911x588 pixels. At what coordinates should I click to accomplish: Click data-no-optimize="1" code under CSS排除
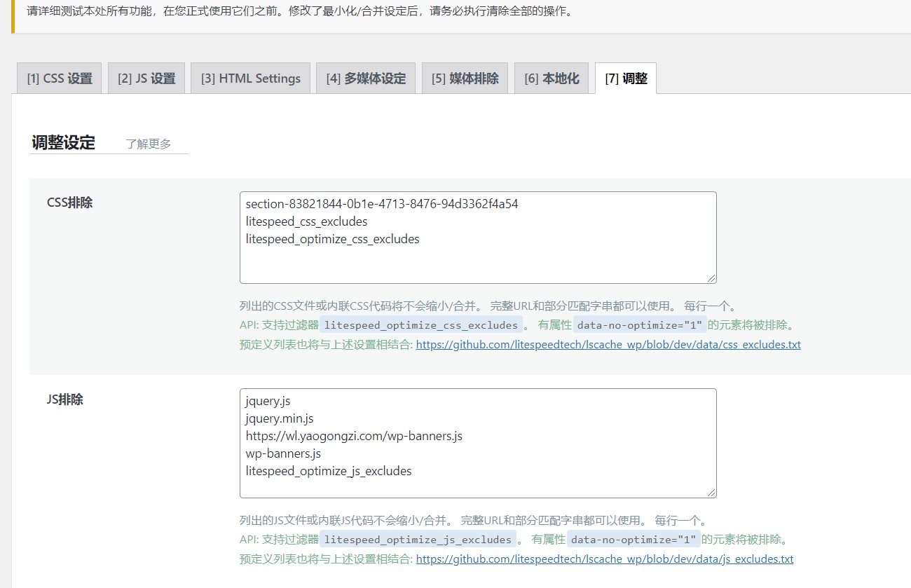tap(639, 325)
